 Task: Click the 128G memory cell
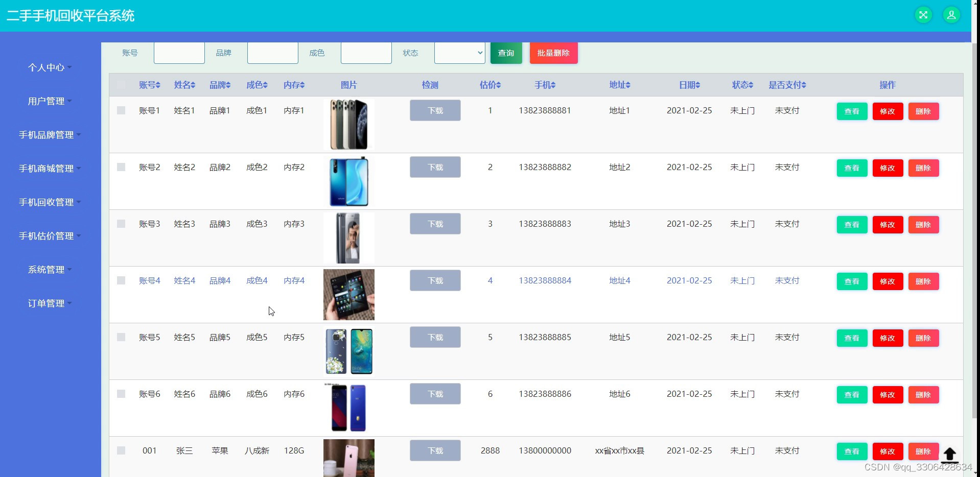coord(294,450)
